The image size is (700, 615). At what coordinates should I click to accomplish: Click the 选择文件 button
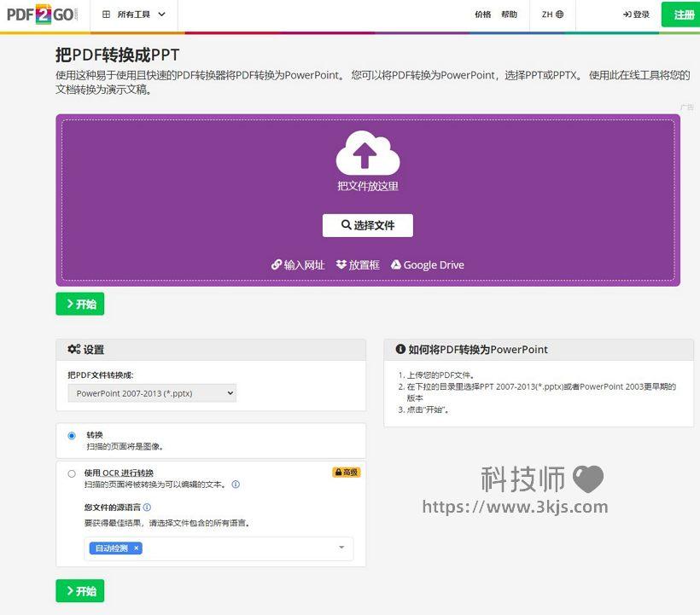pos(368,225)
